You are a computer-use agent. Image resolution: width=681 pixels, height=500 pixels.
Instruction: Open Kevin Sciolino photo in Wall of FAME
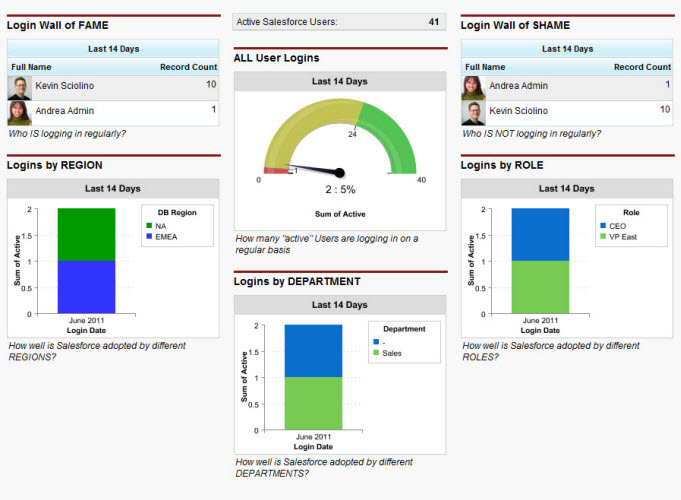pyautogui.click(x=20, y=88)
